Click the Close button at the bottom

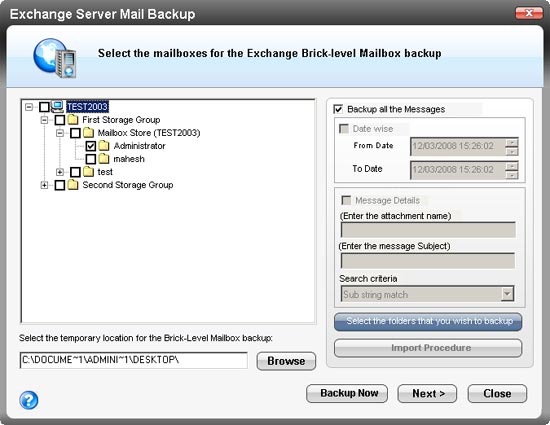pyautogui.click(x=497, y=393)
